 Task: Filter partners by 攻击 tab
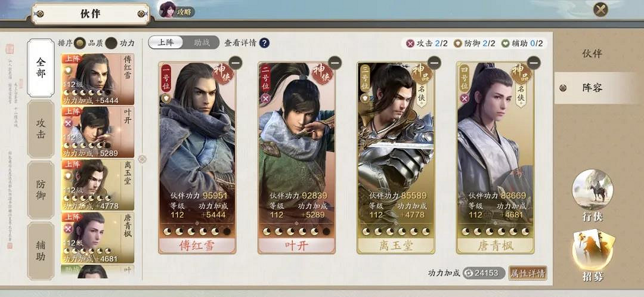pyautogui.click(x=41, y=129)
